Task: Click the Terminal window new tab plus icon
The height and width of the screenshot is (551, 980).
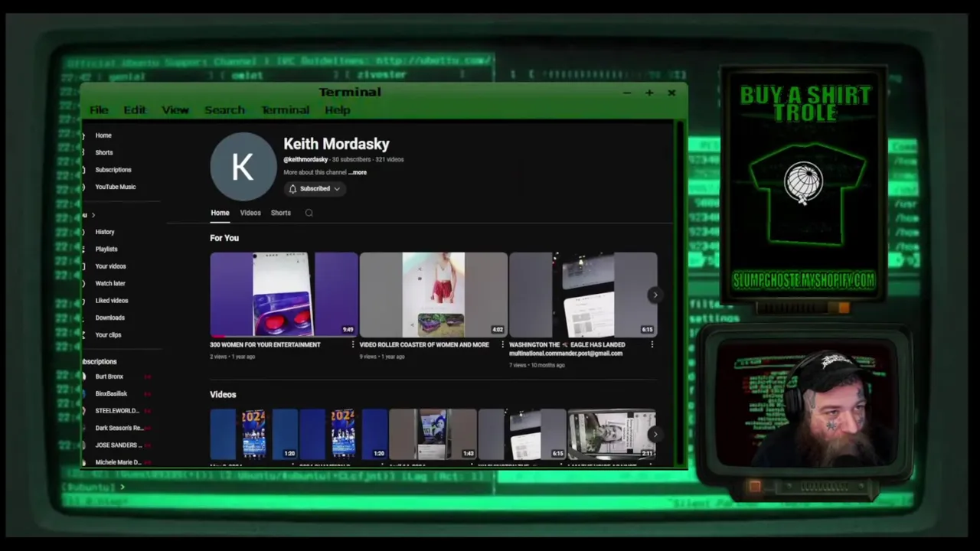Action: 649,93
